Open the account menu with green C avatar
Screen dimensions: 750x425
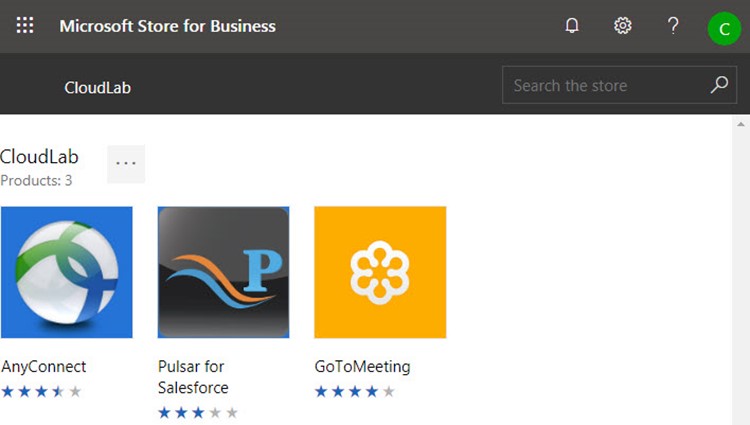click(x=723, y=28)
